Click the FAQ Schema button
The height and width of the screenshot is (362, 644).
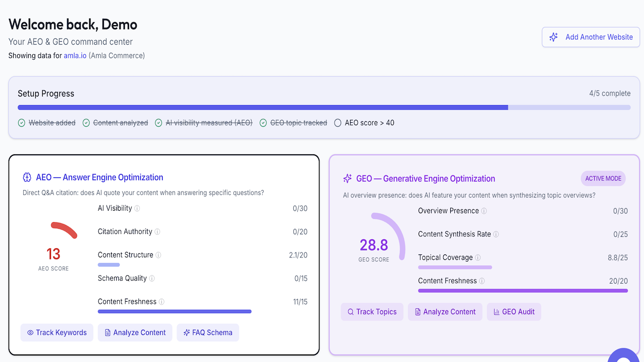[x=208, y=333]
